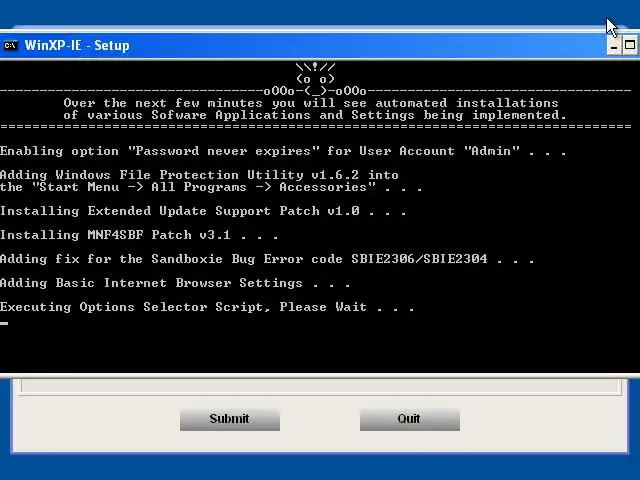Click the "Installing Extended Update Support Patch v1.0" line
This screenshot has height=480, width=640.
(x=203, y=211)
